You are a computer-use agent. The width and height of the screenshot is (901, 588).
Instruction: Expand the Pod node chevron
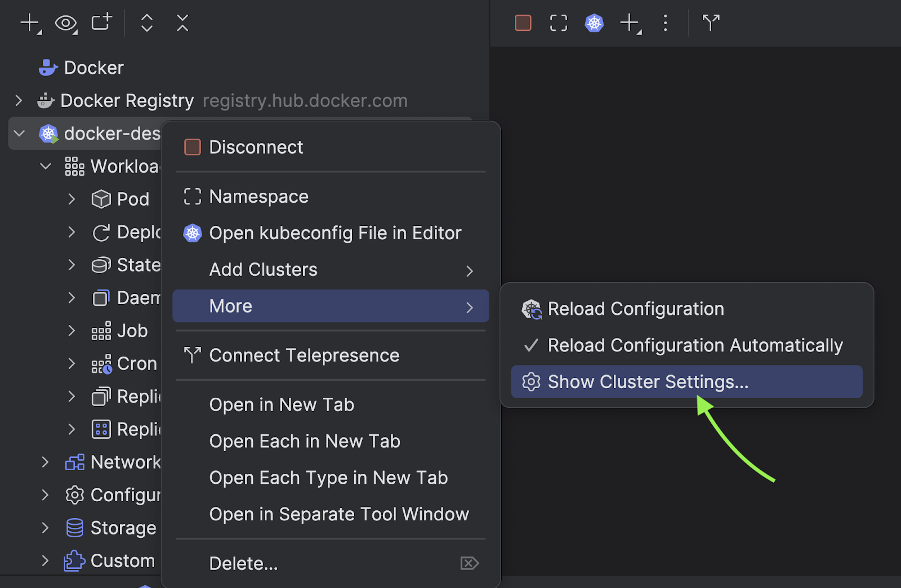pos(72,199)
